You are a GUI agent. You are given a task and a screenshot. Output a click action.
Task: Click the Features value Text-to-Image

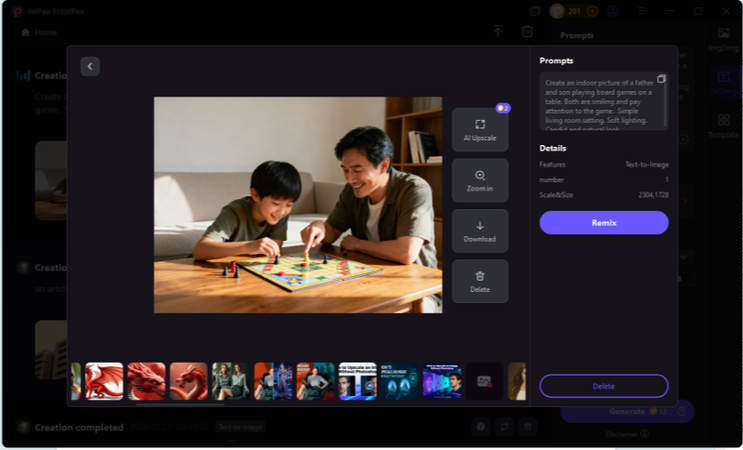pos(647,164)
